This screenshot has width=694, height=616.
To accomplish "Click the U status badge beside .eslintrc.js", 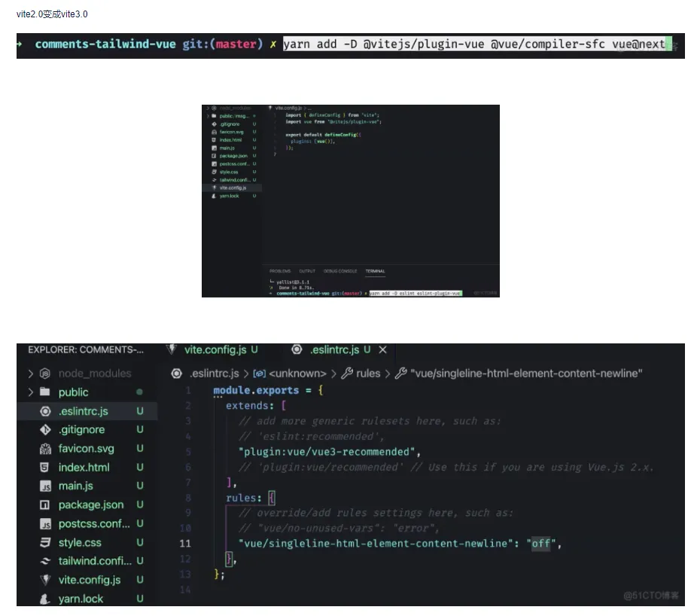I will (140, 411).
